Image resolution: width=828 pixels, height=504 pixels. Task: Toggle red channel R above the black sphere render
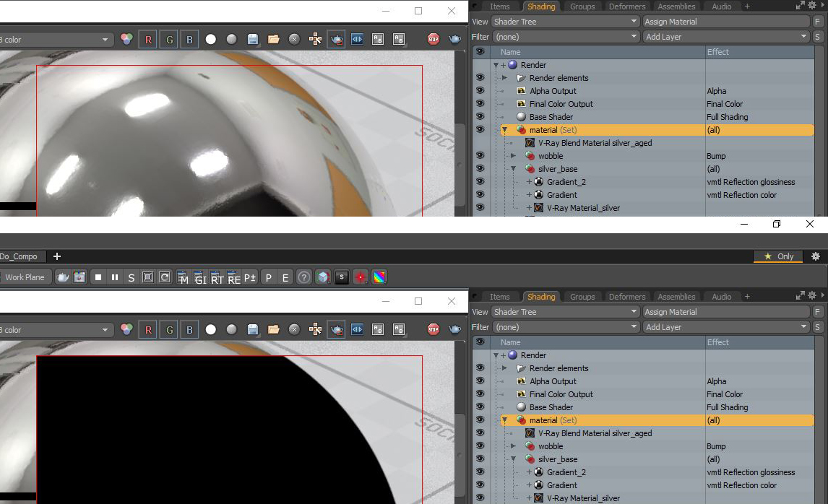pyautogui.click(x=148, y=330)
